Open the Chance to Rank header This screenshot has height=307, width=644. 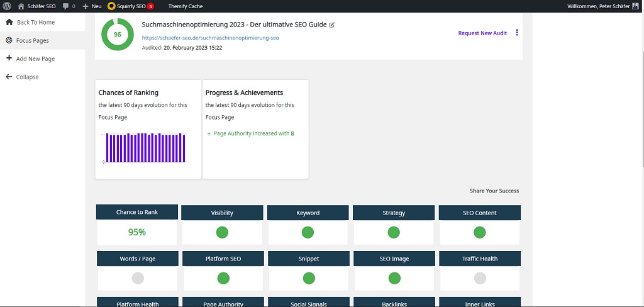[136, 212]
